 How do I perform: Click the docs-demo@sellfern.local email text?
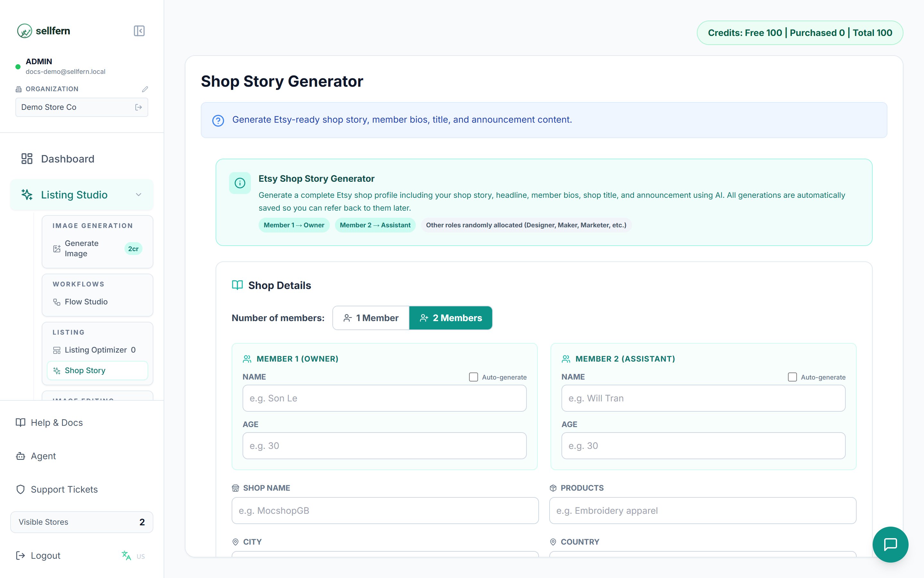(x=65, y=72)
